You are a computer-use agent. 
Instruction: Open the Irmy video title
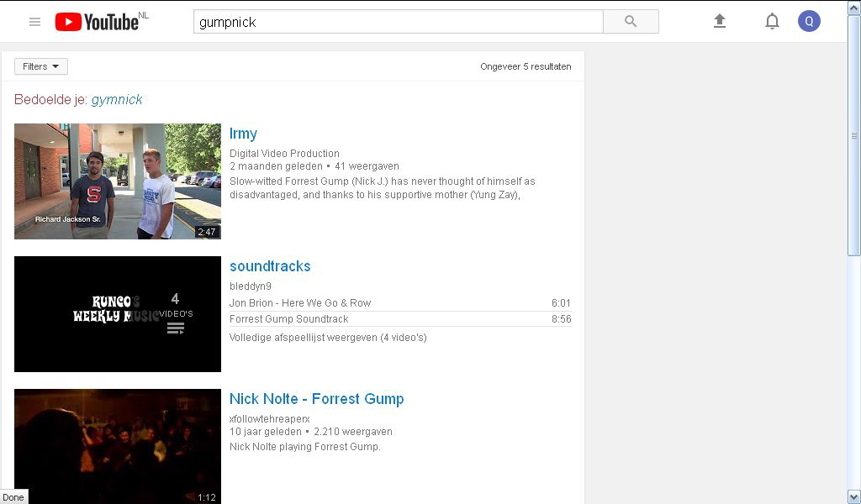(243, 134)
